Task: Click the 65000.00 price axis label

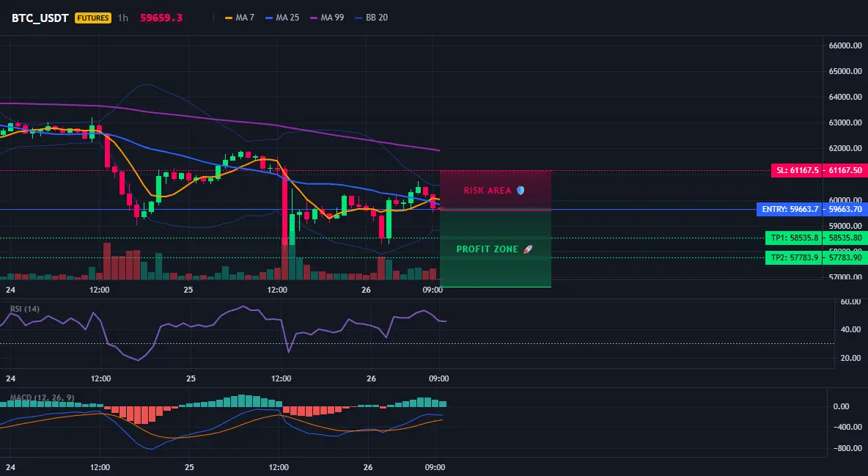Action: pos(845,71)
